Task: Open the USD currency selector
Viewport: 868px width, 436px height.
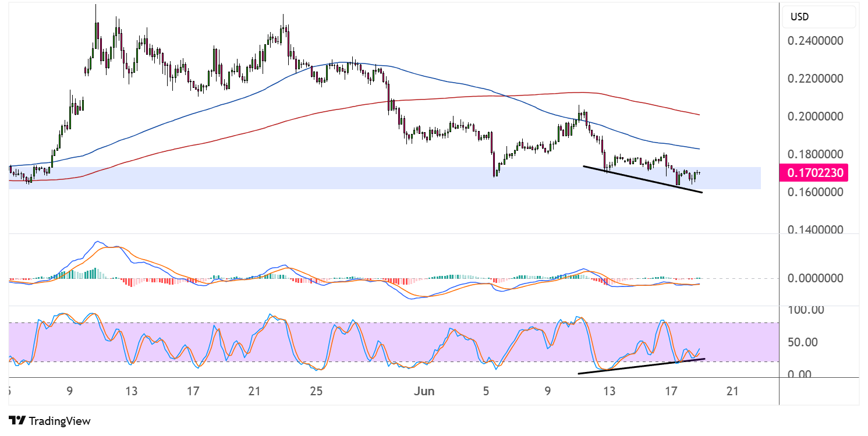Action: 819,17
